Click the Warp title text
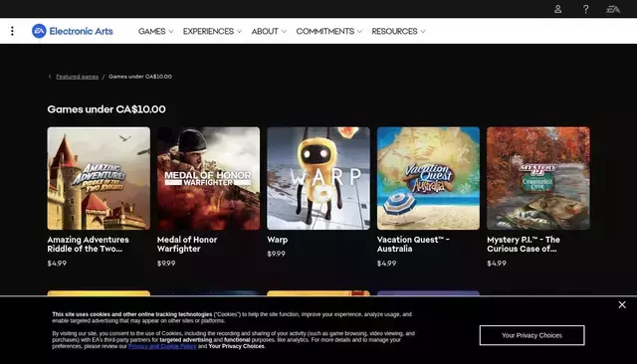The height and width of the screenshot is (364, 637). pyautogui.click(x=278, y=240)
